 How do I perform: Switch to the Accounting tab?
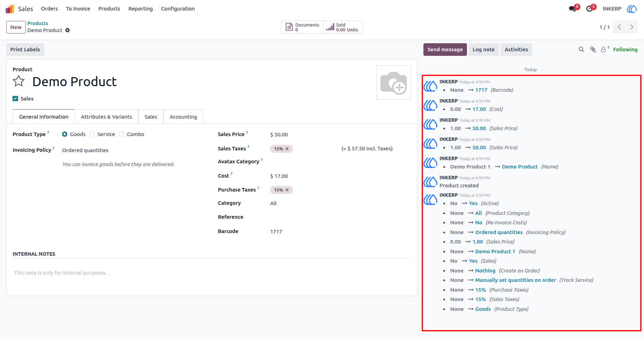click(x=183, y=117)
